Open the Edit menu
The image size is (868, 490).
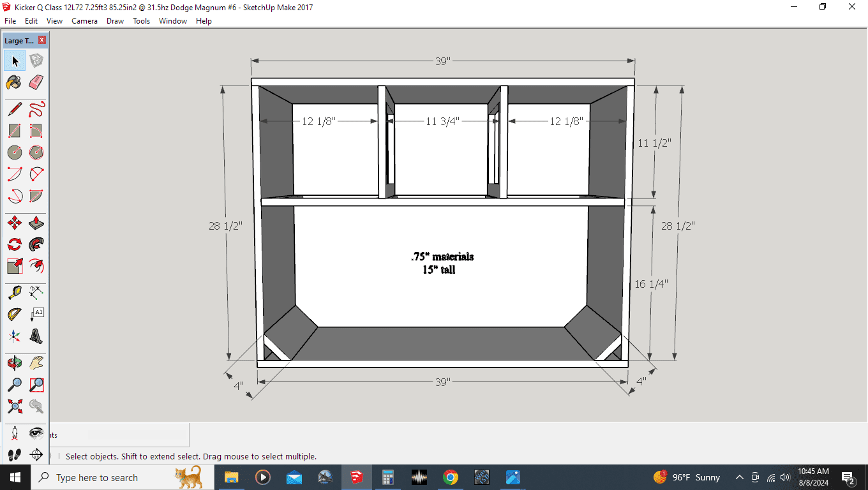[x=31, y=21]
